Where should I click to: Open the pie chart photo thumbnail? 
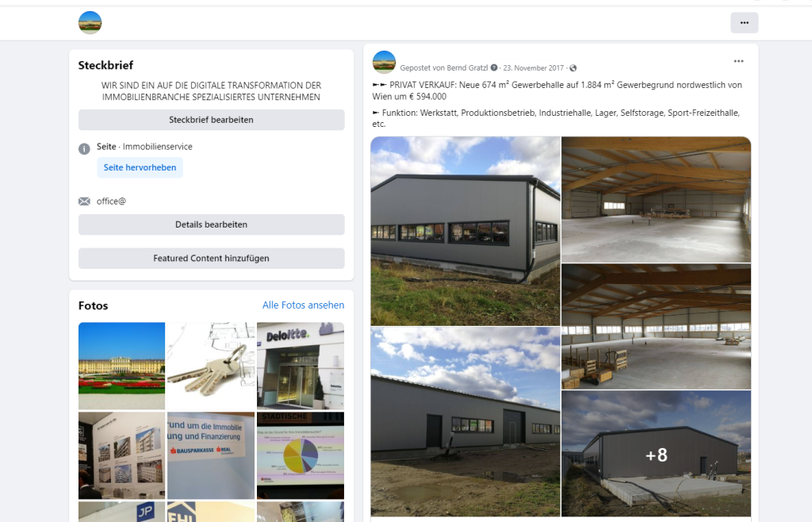coord(301,455)
